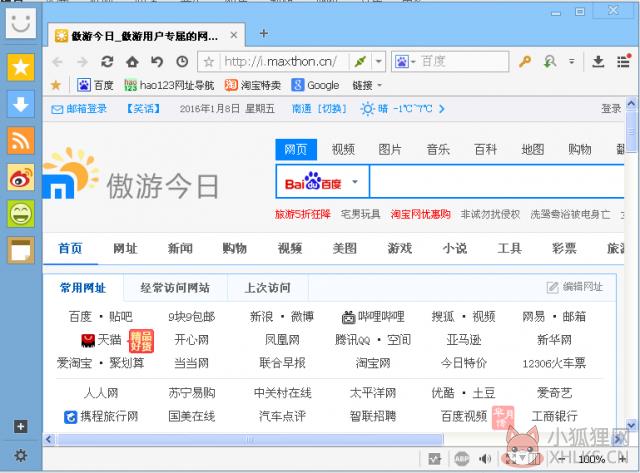The width and height of the screenshot is (640, 473).
Task: Switch to the 上次访问 tab
Action: 268,288
